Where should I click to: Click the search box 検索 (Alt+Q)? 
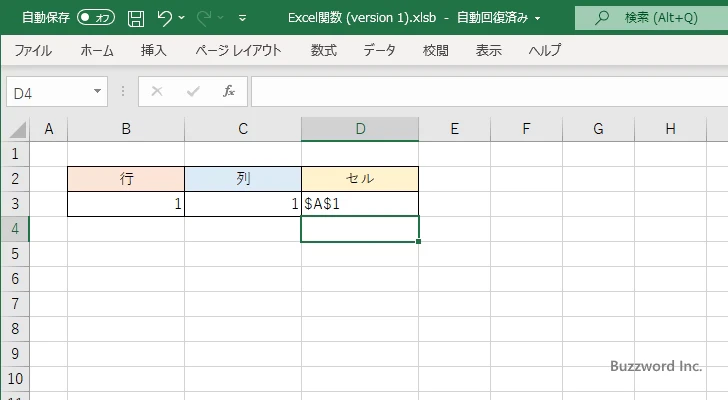[x=651, y=18]
